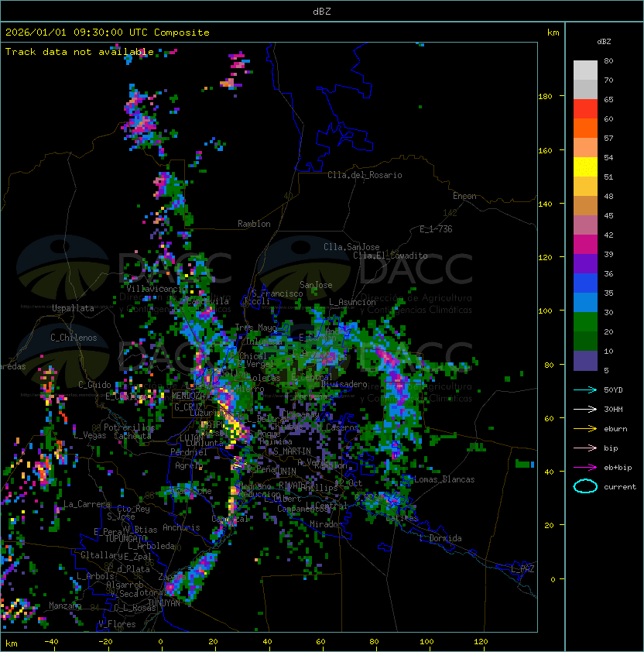
Task: Select the orange 60 dBZ color swatch
Action: [x=585, y=128]
